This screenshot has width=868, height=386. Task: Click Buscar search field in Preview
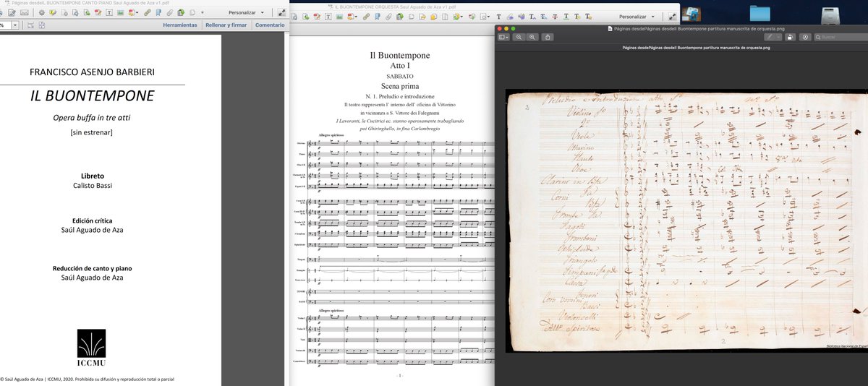click(840, 37)
